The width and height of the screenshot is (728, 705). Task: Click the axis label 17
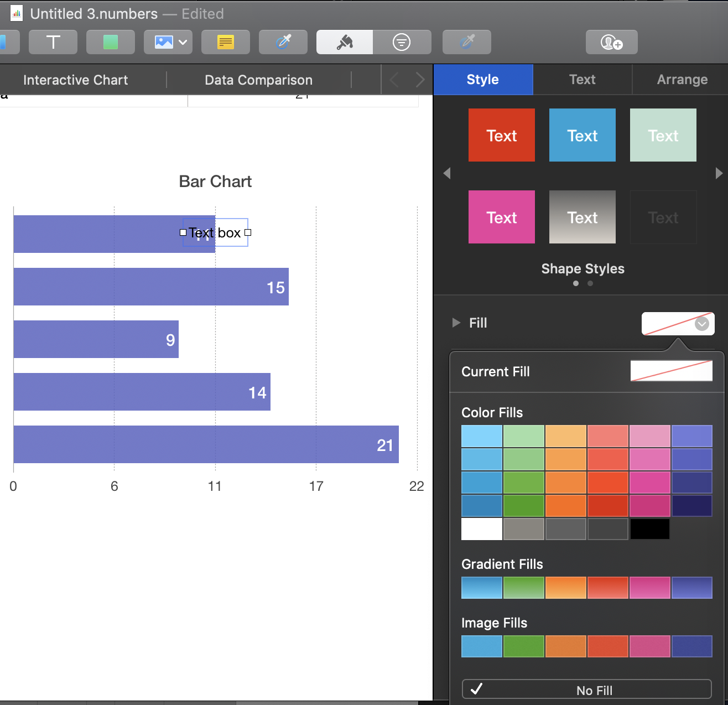[316, 486]
